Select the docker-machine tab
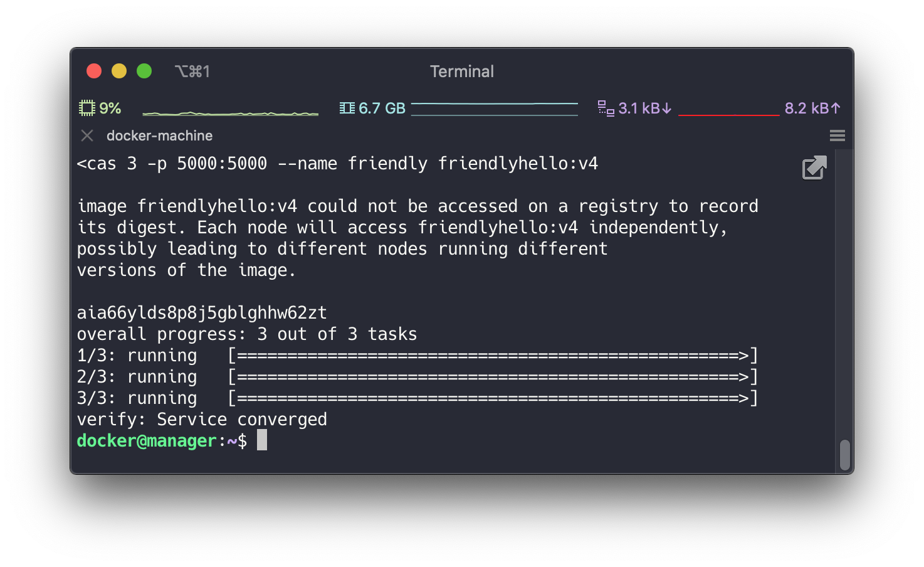Image resolution: width=924 pixels, height=567 pixels. tap(159, 135)
